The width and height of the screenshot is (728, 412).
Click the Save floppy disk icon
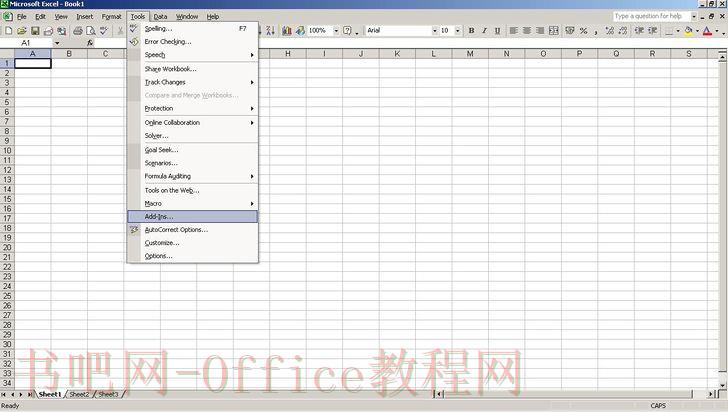(35, 31)
